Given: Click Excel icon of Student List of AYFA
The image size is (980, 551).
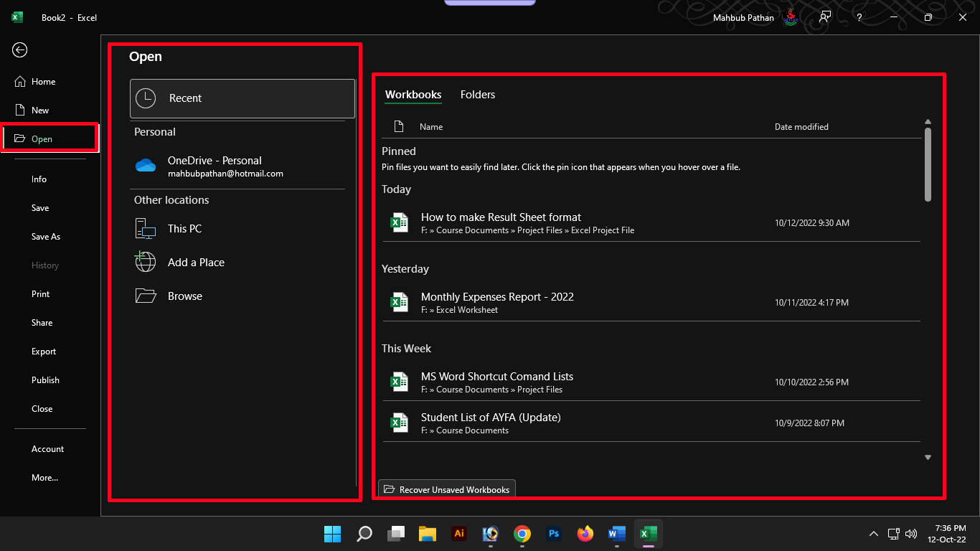Looking at the screenshot, I should click(x=399, y=423).
